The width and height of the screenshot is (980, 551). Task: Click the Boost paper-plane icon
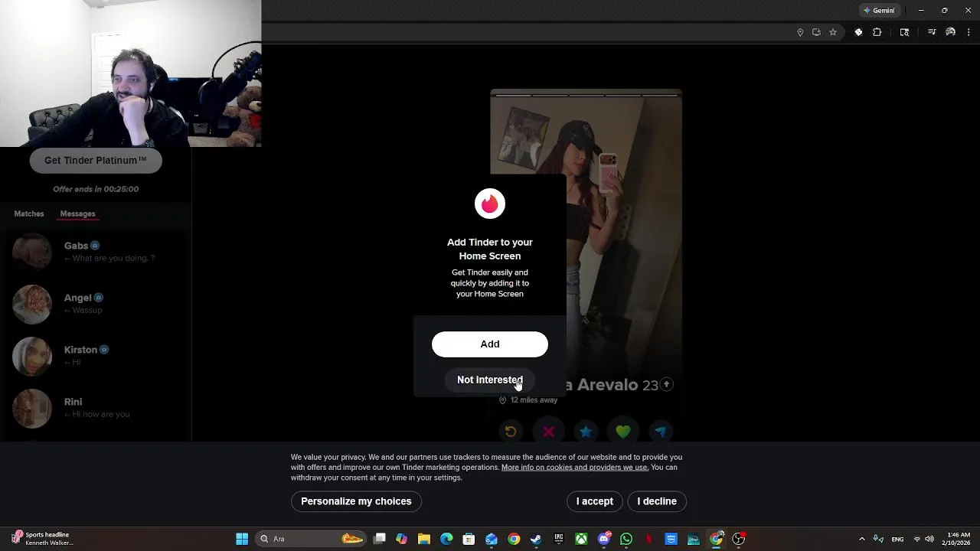pyautogui.click(x=660, y=432)
